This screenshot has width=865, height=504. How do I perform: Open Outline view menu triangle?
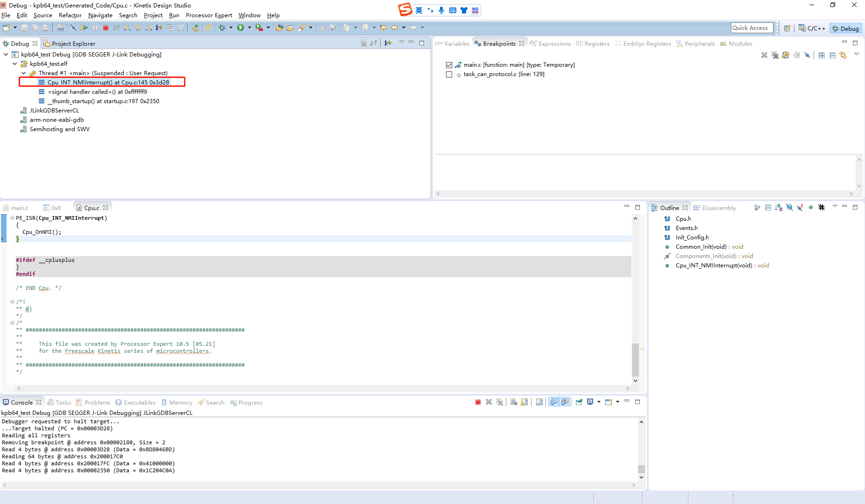[x=835, y=206]
